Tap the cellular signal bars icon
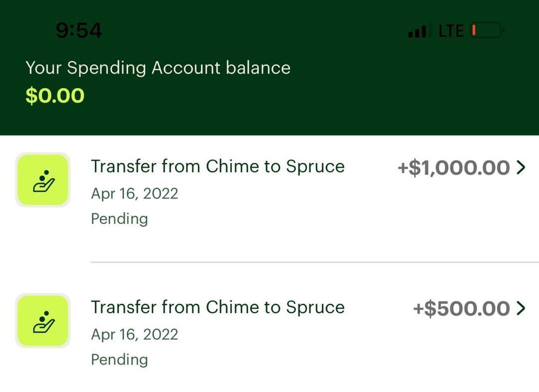This screenshot has width=539, height=392. click(x=418, y=31)
